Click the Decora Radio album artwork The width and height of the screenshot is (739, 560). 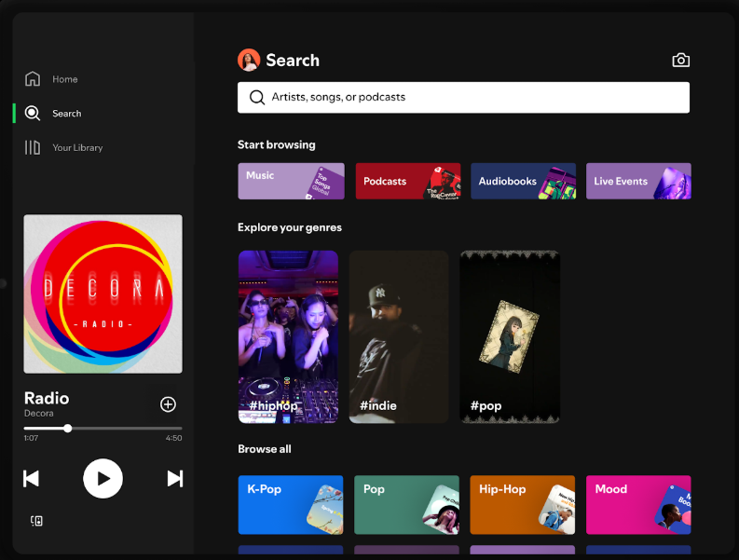tap(103, 294)
